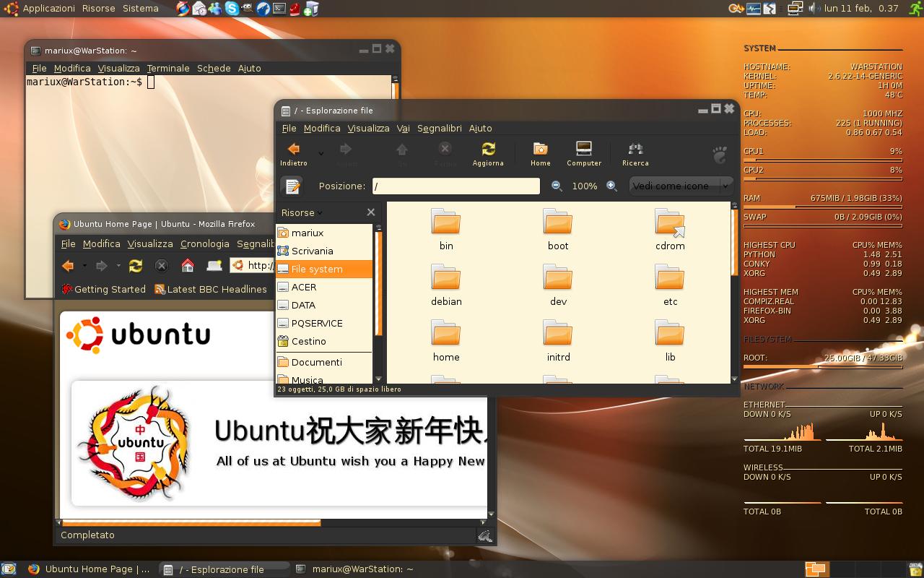Zoom in with the magnifier plus icon
The image size is (924, 578).
611,186
